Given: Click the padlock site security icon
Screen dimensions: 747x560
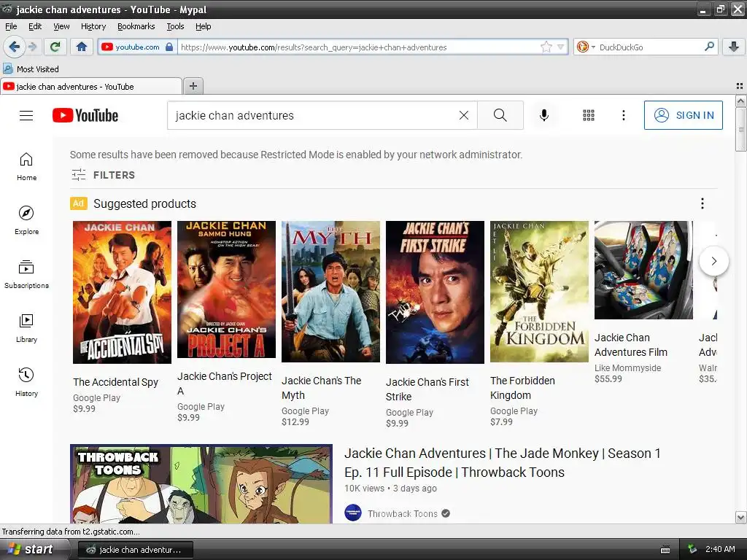Looking at the screenshot, I should (169, 47).
